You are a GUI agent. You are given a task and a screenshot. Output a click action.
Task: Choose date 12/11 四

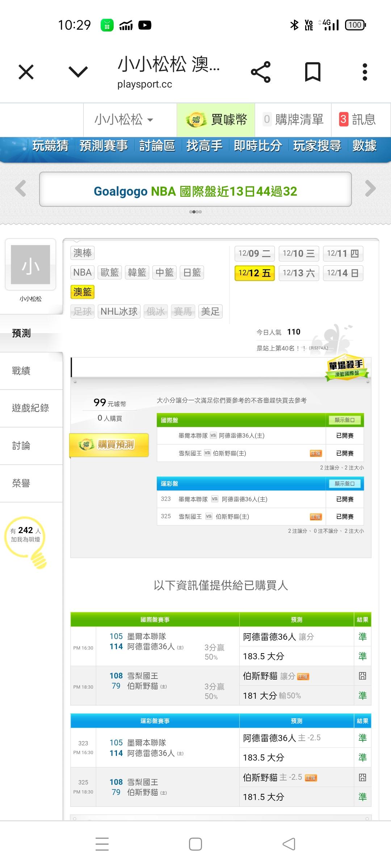[343, 254]
